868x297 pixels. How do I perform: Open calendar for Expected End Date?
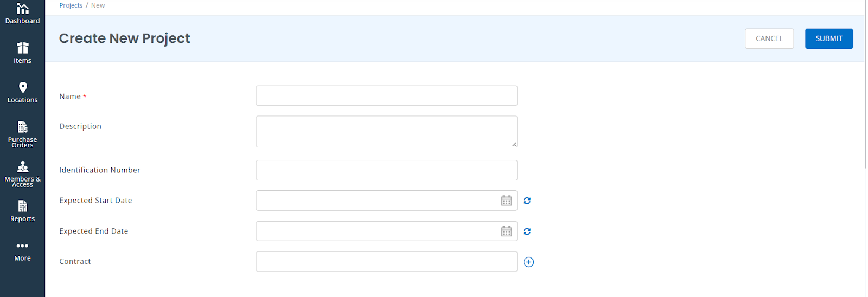(x=506, y=231)
